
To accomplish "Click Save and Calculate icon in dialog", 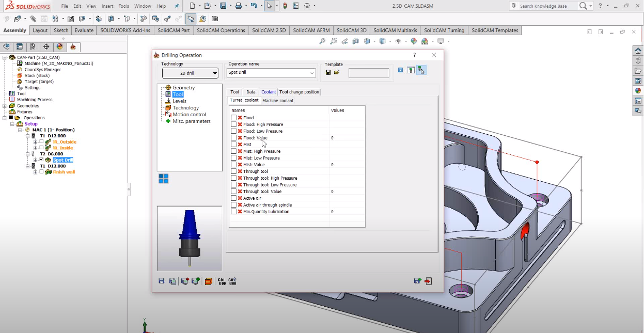I will (x=172, y=281).
